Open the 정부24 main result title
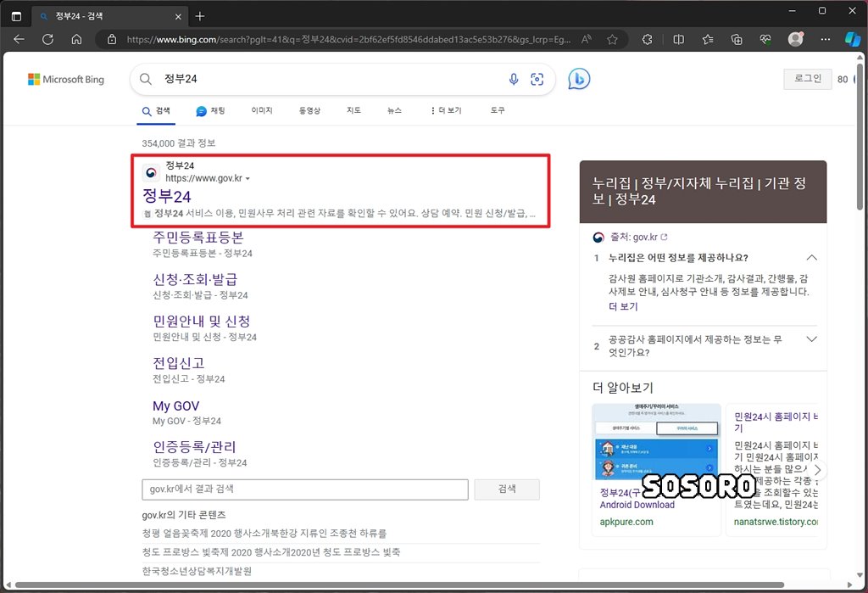Screen dimensions: 868x593 tap(167, 196)
